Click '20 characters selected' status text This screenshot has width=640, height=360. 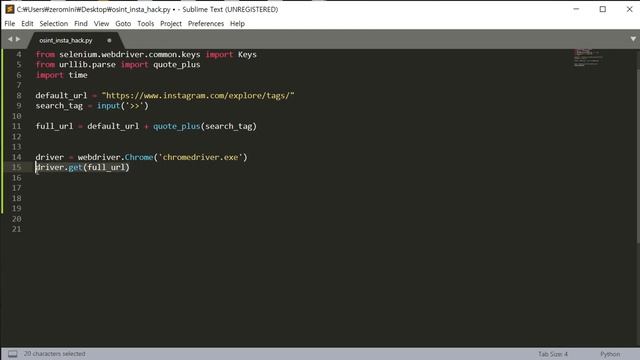click(55, 354)
